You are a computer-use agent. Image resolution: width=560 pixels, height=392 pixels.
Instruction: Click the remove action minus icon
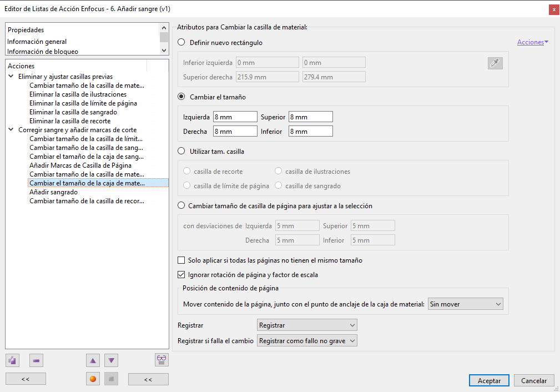(36, 360)
